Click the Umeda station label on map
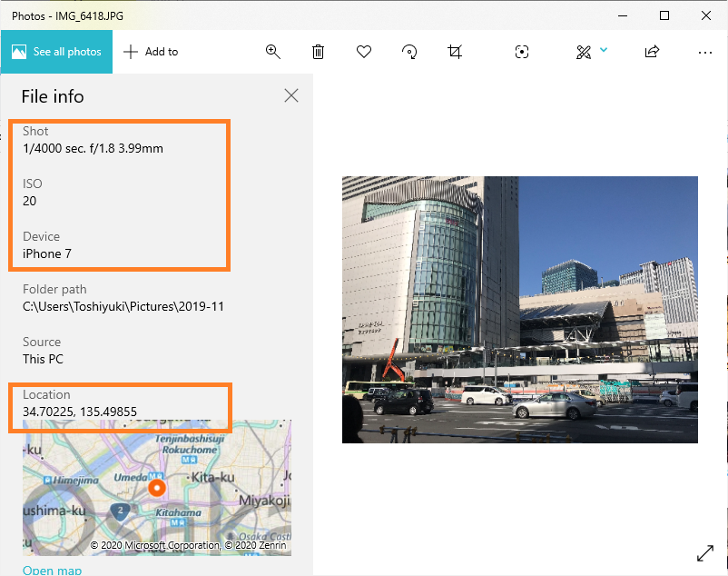 (x=131, y=477)
